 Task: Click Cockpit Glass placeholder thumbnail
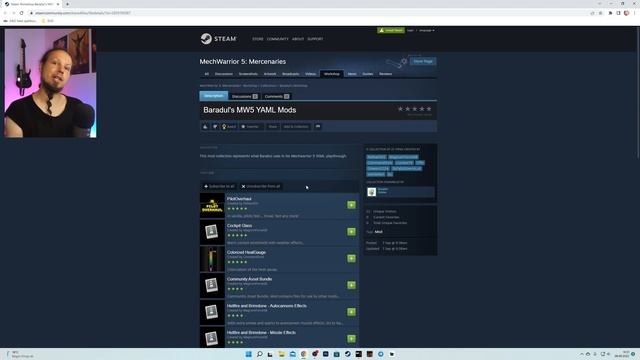[212, 232]
